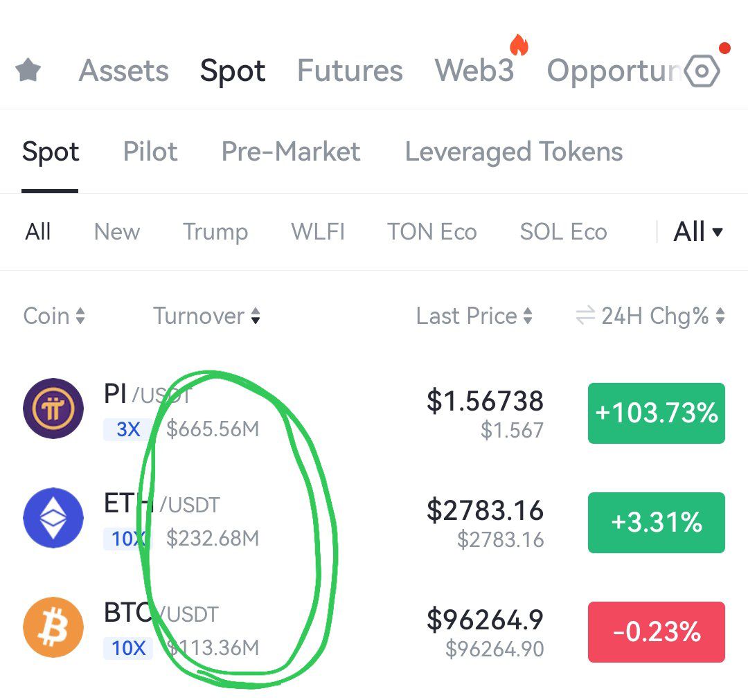Sort the list by Last Price

click(474, 316)
